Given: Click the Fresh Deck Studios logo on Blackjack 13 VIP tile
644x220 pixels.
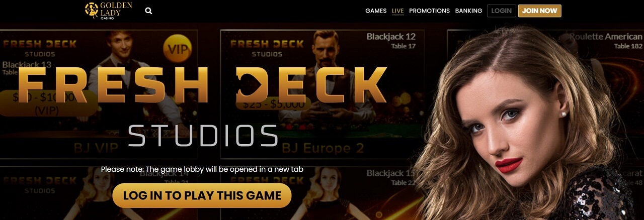Looking at the screenshot, I should (x=40, y=48).
